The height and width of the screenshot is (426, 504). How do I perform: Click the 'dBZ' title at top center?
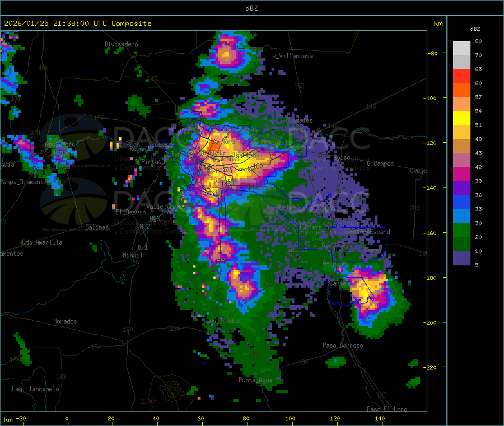coord(251,8)
